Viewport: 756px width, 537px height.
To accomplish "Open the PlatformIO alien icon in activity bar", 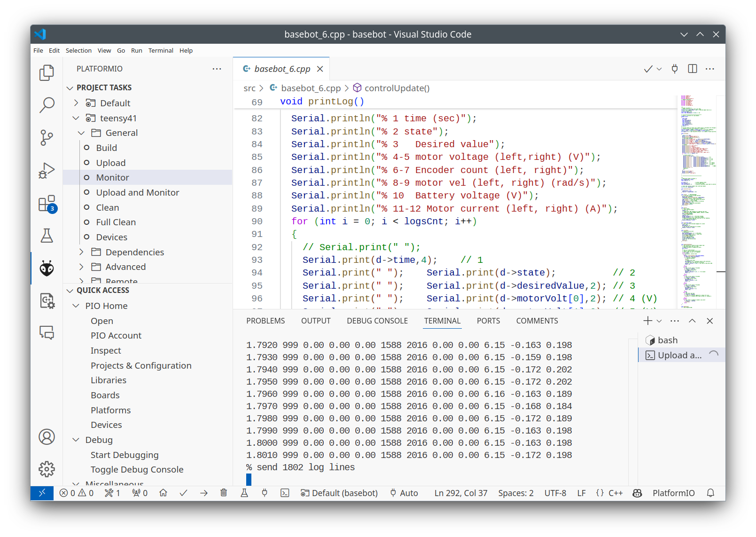I will click(47, 268).
